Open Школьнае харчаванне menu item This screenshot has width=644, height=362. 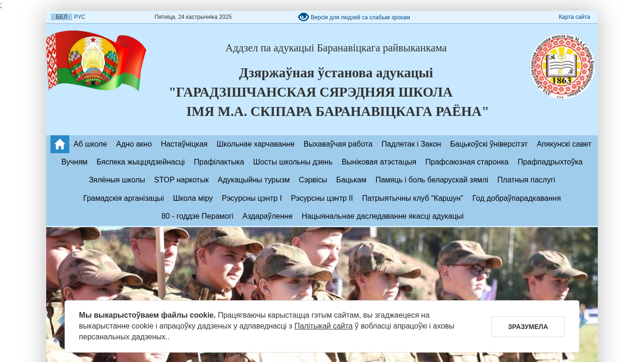(256, 144)
